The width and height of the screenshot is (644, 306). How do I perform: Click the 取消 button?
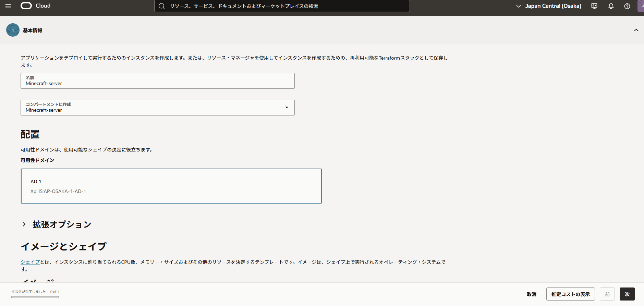532,294
